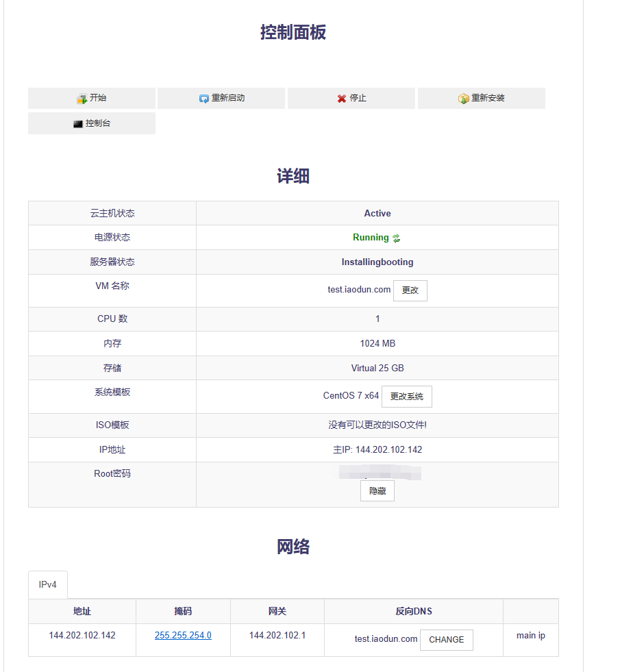Select the IPv4 tab

(x=47, y=584)
